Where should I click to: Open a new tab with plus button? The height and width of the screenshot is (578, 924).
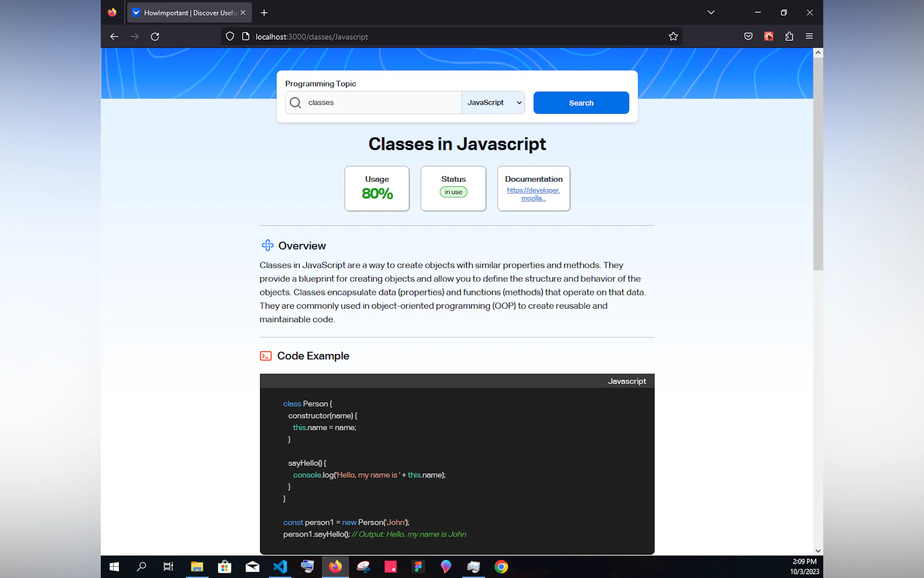point(264,13)
